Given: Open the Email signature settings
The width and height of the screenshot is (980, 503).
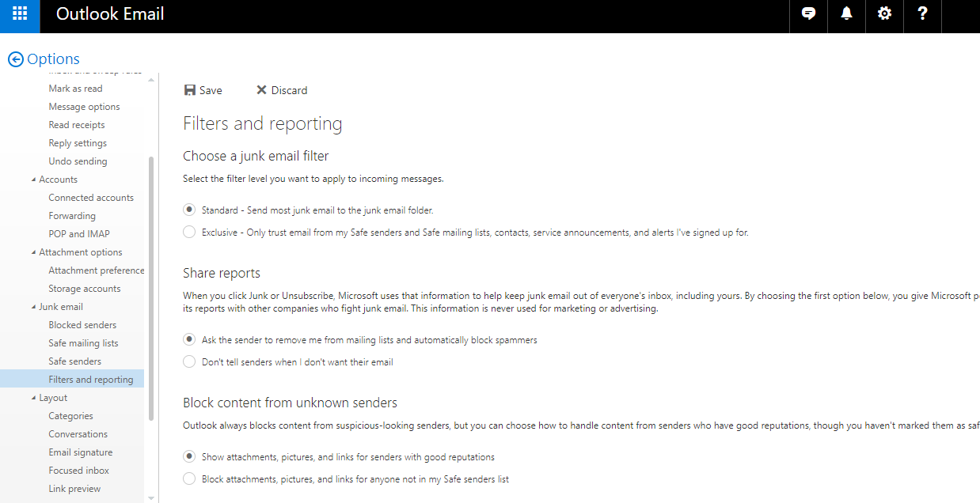Looking at the screenshot, I should point(80,452).
